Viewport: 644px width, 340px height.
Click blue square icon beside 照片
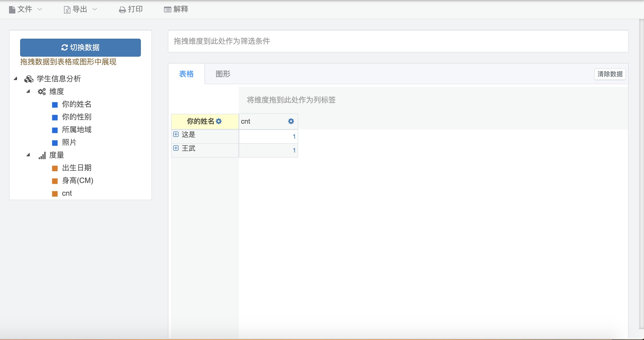(x=55, y=143)
